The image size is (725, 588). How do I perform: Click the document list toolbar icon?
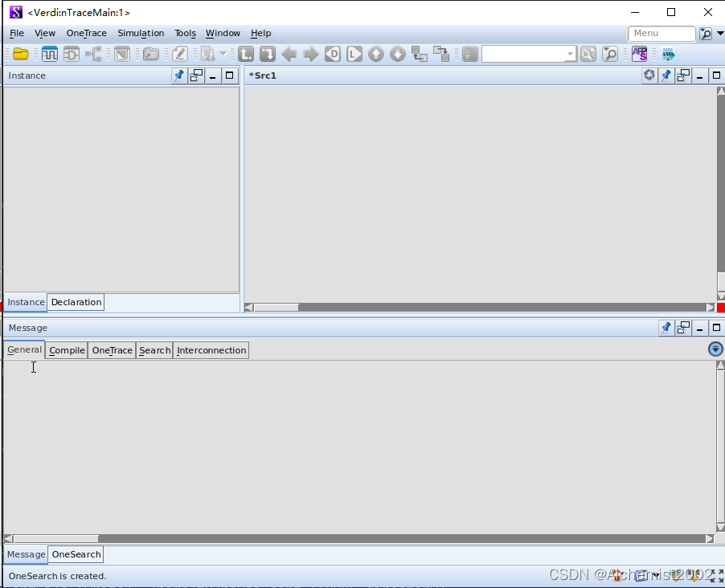pyautogui.click(x=207, y=54)
